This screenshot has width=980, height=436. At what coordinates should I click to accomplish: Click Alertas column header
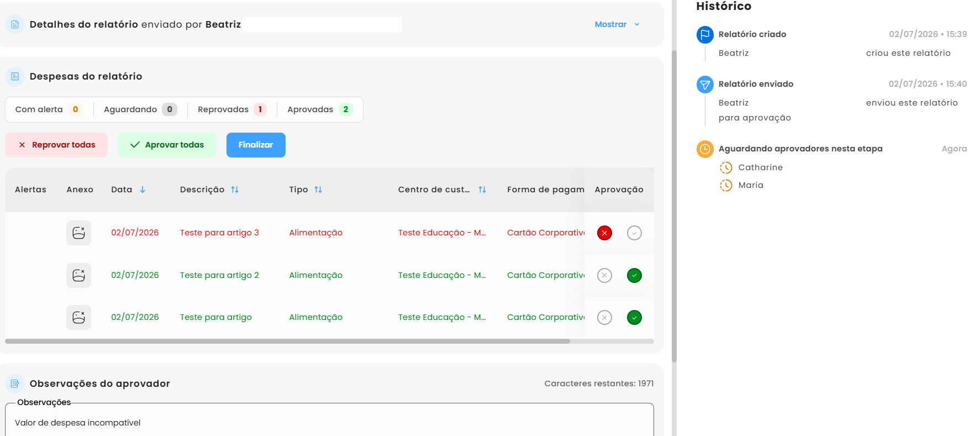point(30,190)
